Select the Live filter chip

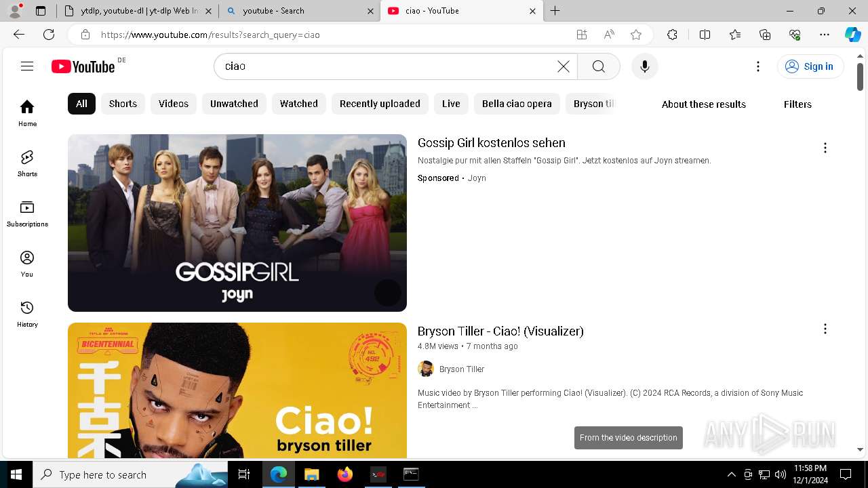pyautogui.click(x=451, y=104)
